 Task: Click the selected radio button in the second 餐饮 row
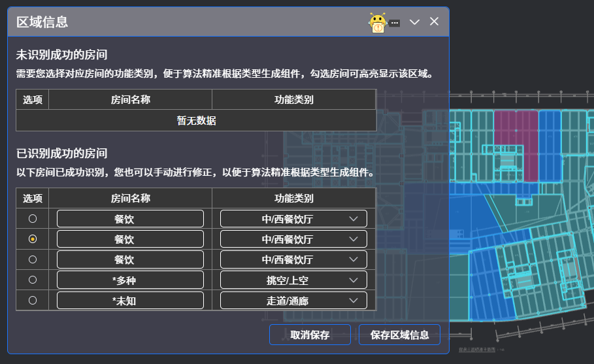click(x=33, y=239)
